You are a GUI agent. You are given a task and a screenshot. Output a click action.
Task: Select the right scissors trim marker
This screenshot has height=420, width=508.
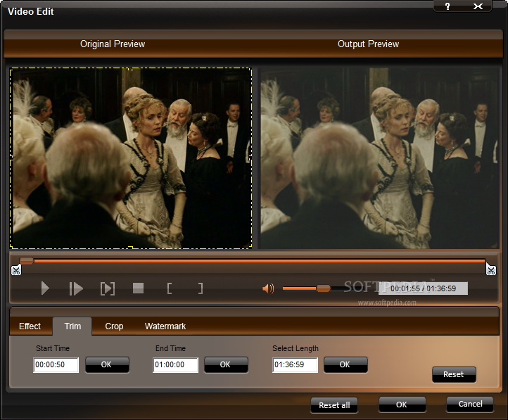(491, 269)
